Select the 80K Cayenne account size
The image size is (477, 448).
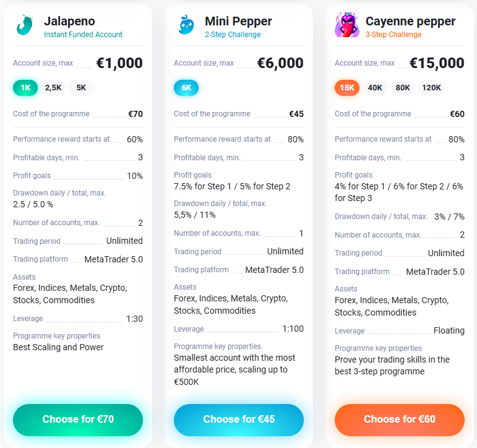[403, 88]
